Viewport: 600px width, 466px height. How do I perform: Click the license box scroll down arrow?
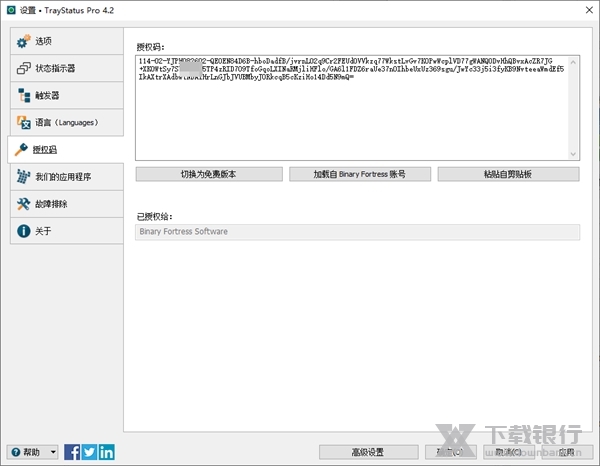[x=573, y=154]
